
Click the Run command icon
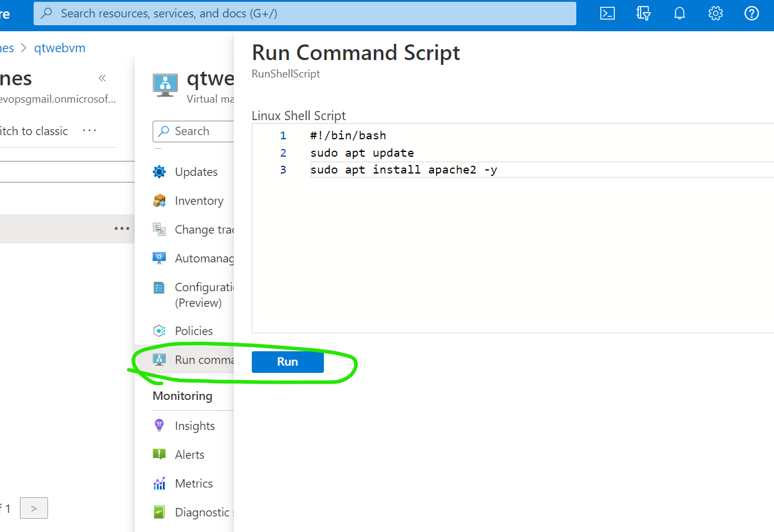pos(159,360)
